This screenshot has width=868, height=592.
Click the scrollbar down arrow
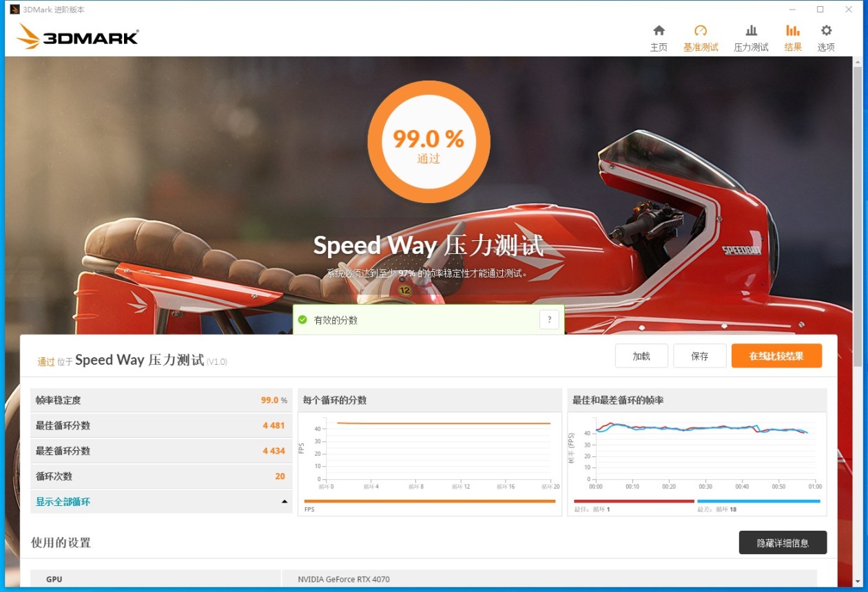point(857,582)
